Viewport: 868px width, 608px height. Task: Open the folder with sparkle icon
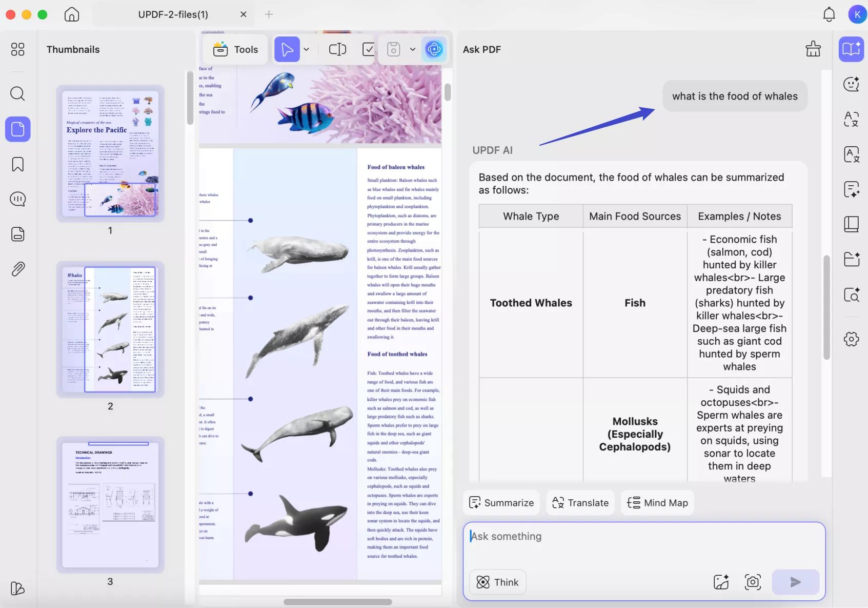tap(851, 259)
